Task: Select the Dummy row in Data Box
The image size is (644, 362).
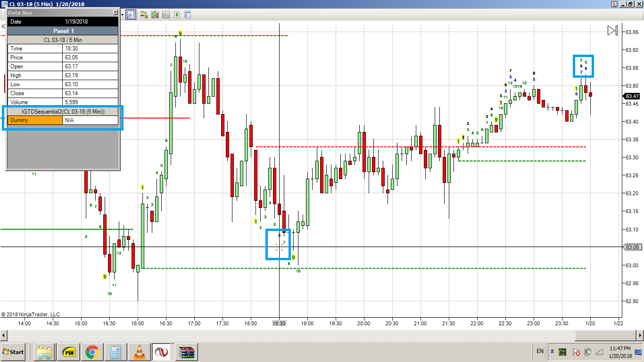Action: click(x=63, y=120)
